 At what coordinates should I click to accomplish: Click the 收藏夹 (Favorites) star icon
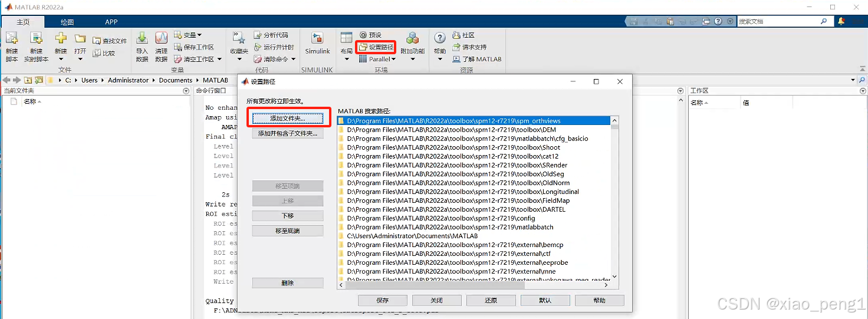tap(239, 39)
